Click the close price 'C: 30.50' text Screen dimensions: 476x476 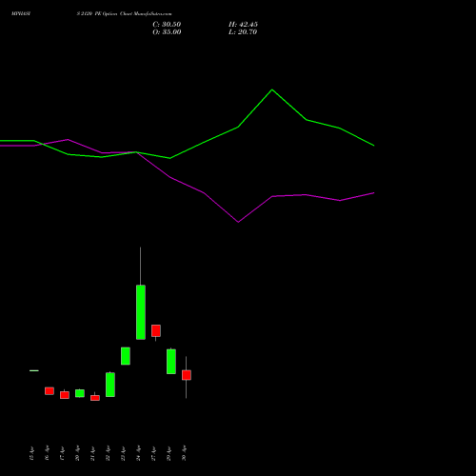coord(167,25)
